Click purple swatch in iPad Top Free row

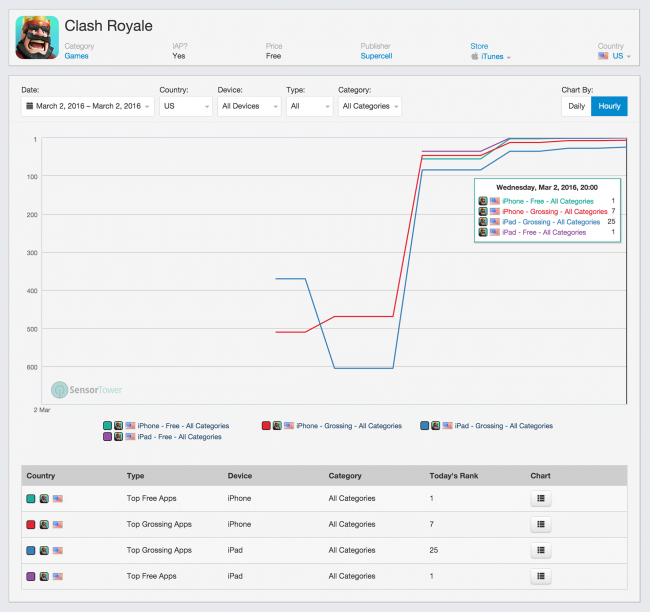click(31, 576)
